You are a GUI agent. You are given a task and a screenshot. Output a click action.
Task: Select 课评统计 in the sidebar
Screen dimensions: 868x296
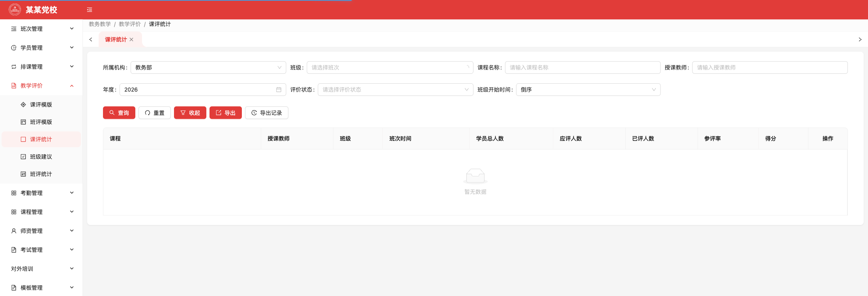click(41, 139)
